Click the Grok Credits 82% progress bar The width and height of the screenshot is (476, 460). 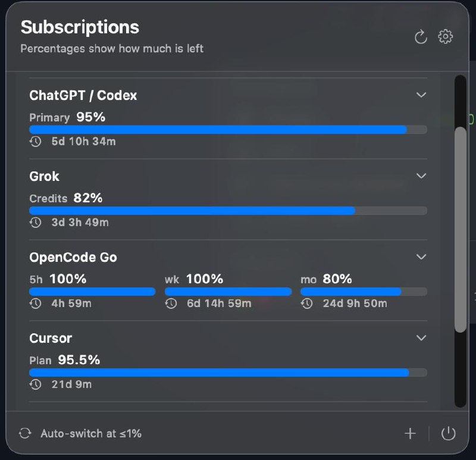(x=228, y=211)
